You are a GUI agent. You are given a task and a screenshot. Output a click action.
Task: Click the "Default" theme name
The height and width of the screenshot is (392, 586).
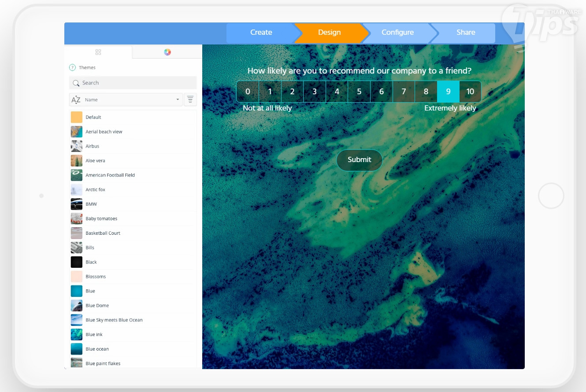coord(93,117)
